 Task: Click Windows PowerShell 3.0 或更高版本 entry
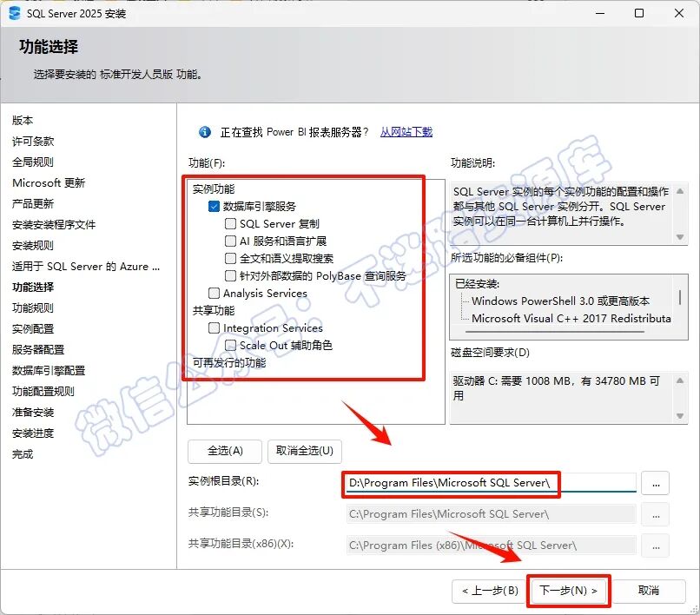[561, 301]
